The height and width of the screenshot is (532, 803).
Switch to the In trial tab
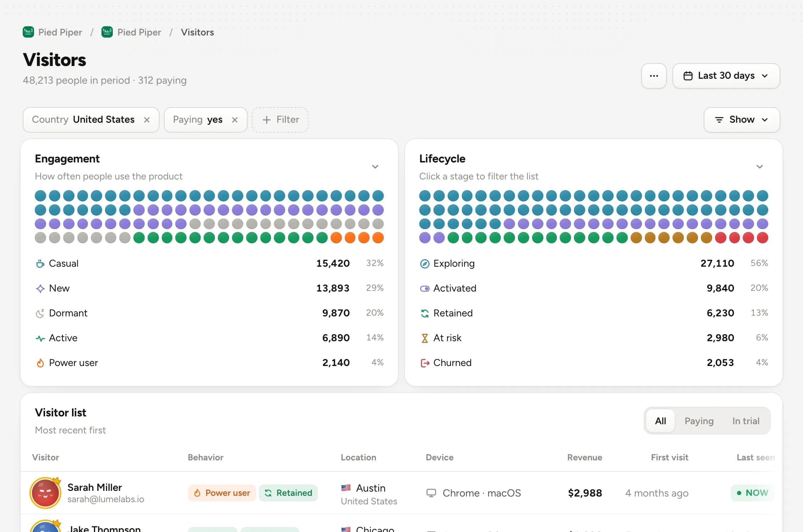[x=746, y=421]
